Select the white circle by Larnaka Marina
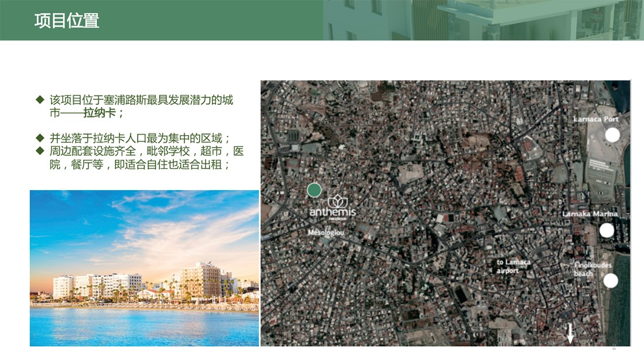The image size is (644, 358). [x=607, y=230]
